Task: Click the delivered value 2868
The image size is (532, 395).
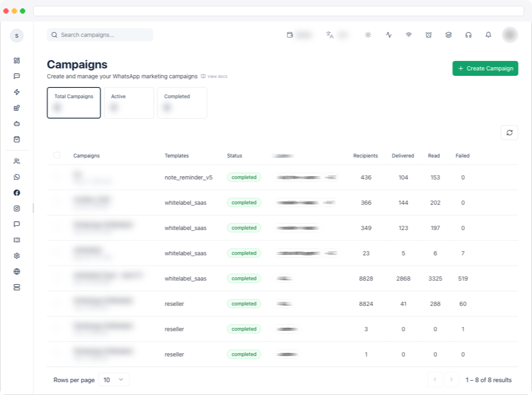Action: coord(403,279)
